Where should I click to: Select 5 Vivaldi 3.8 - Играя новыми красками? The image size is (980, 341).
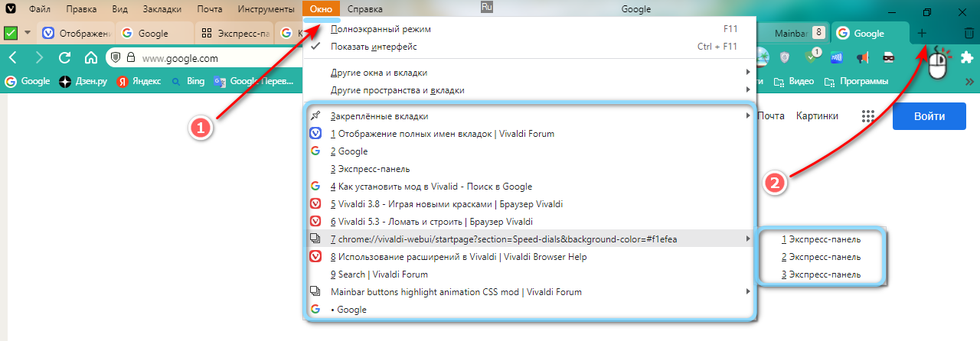point(529,204)
